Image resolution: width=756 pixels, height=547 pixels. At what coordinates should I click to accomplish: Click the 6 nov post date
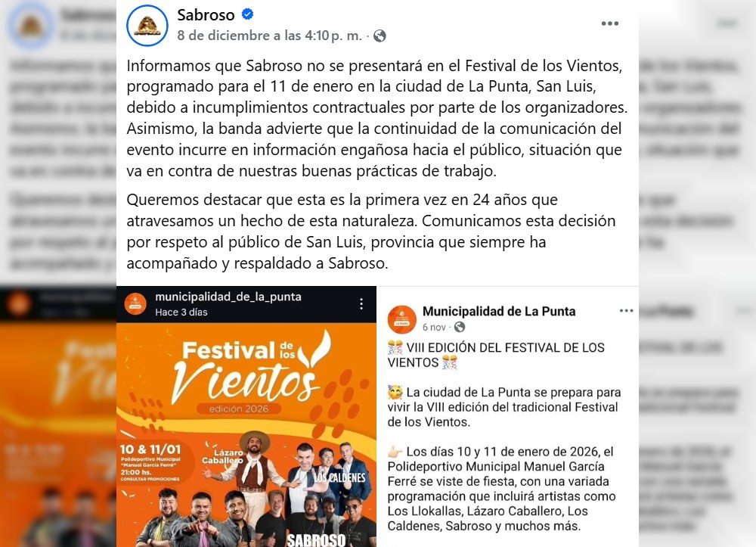(x=434, y=327)
